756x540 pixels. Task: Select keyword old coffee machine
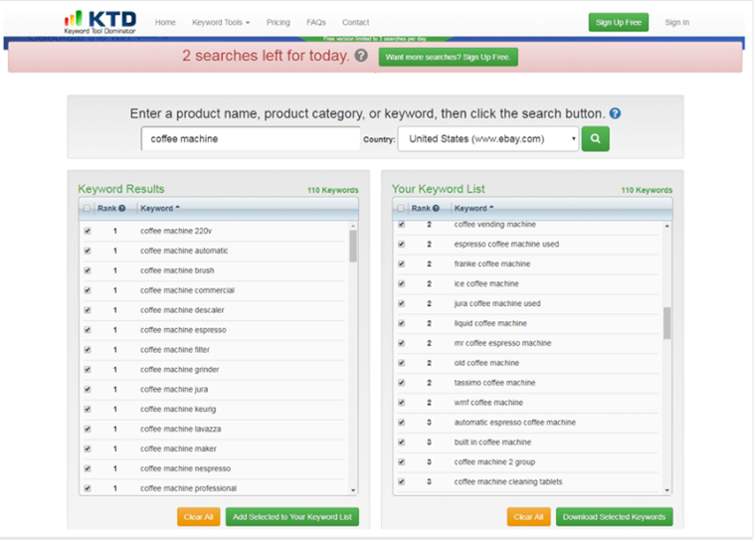pyautogui.click(x=486, y=363)
